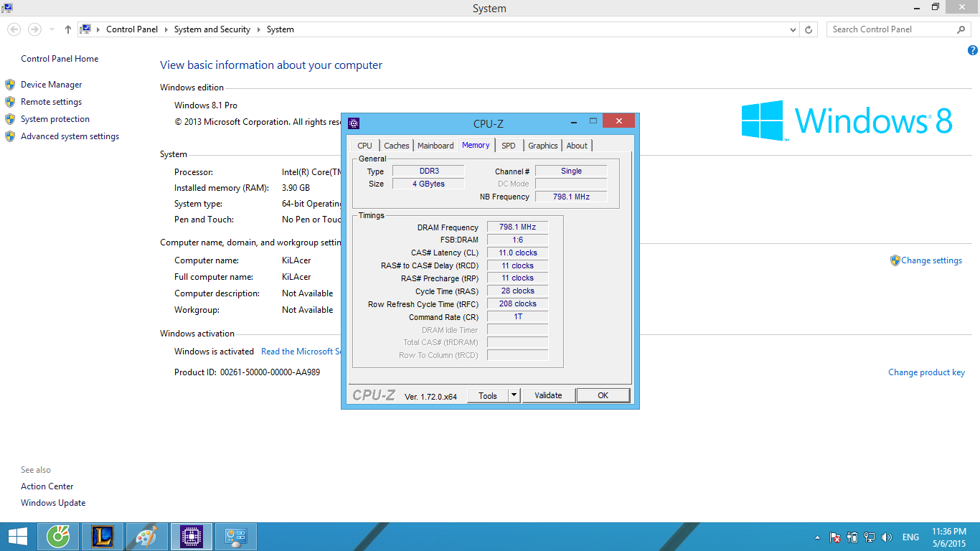Open the green Coc Coc browser in taskbar

coord(57,537)
